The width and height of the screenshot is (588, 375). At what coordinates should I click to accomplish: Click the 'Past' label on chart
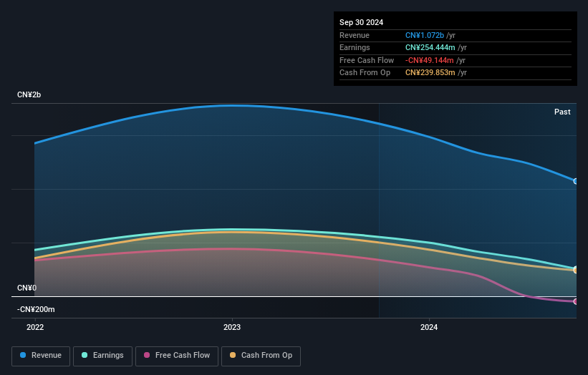(562, 112)
